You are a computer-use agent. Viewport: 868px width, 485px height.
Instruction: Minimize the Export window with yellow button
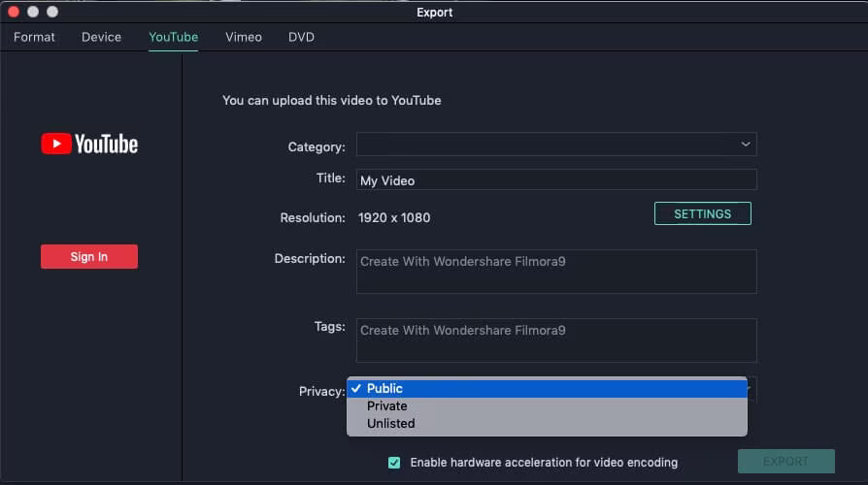click(33, 13)
